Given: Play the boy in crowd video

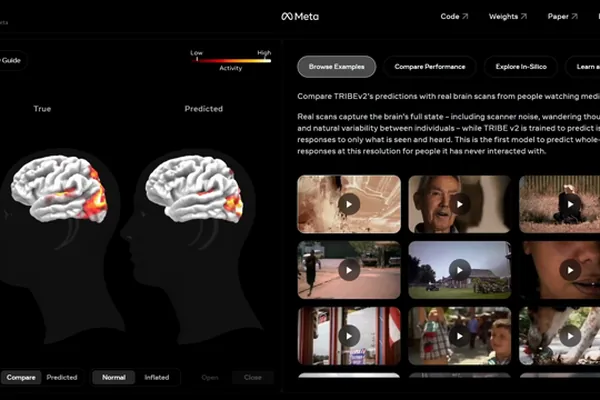Looking at the screenshot, I should [460, 336].
